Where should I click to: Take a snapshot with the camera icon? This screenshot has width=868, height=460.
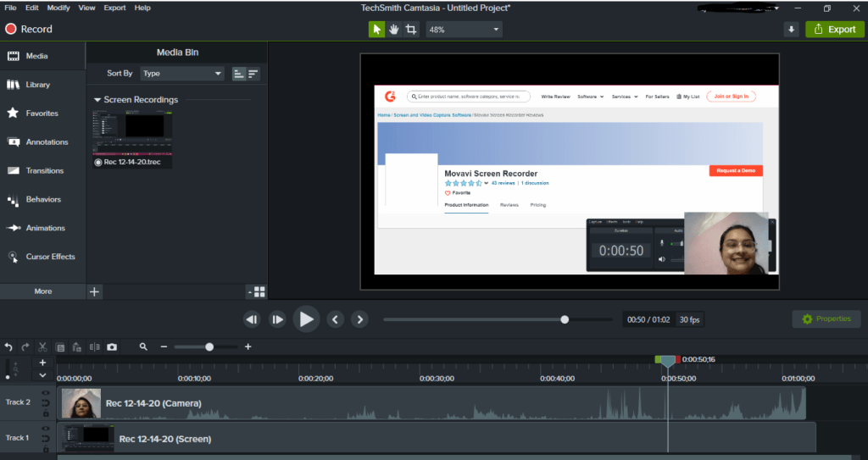click(112, 346)
